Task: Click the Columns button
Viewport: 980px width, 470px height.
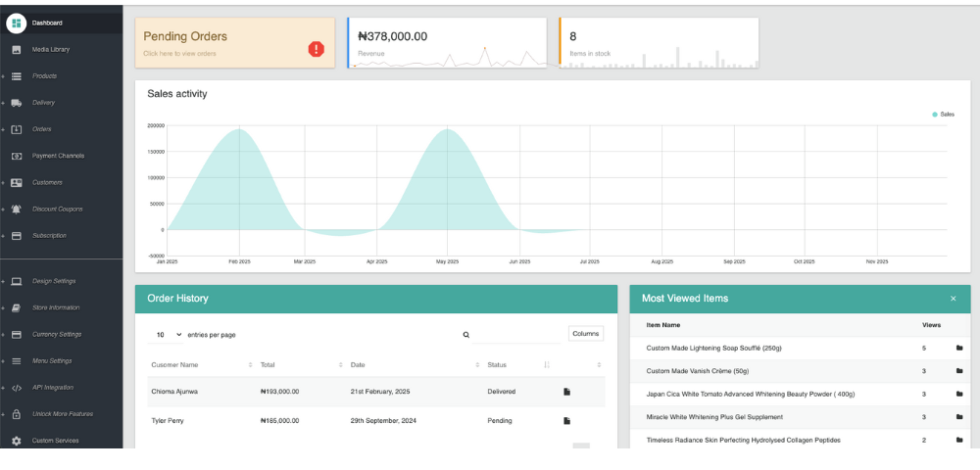Action: point(586,334)
